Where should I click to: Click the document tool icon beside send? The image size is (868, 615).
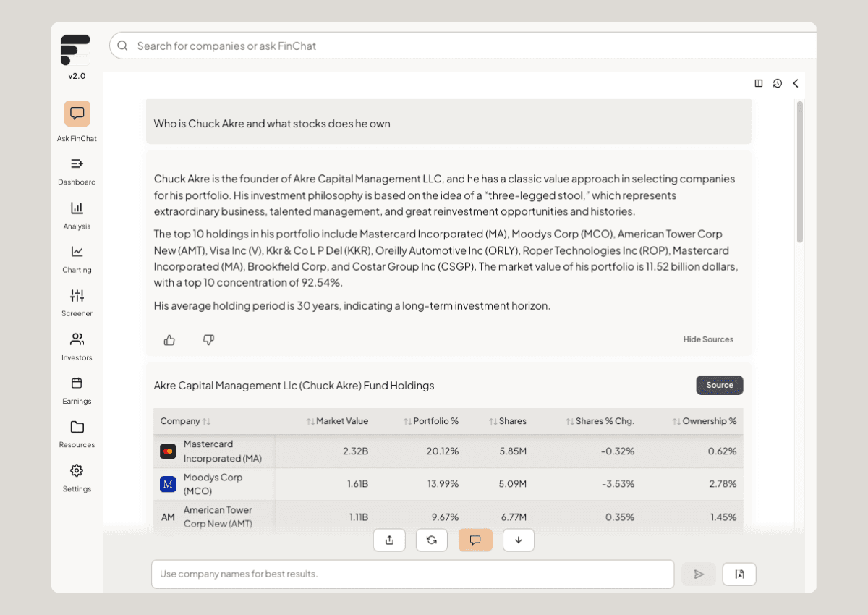[x=739, y=574]
